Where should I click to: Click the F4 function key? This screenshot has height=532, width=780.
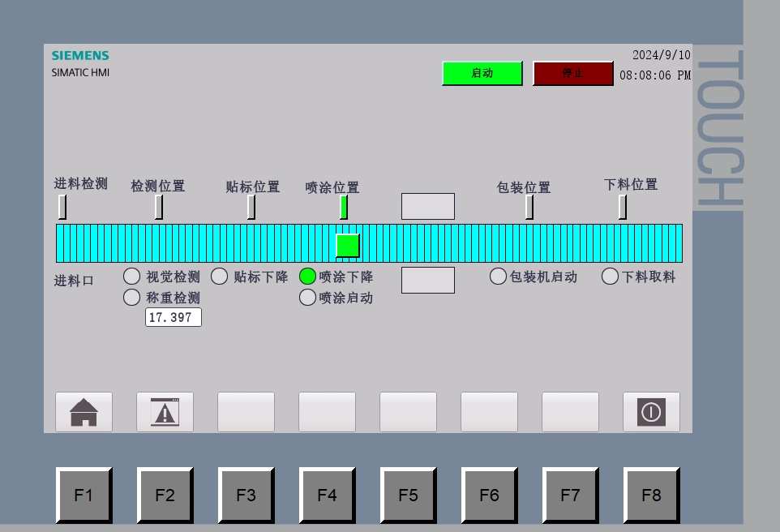[328, 496]
